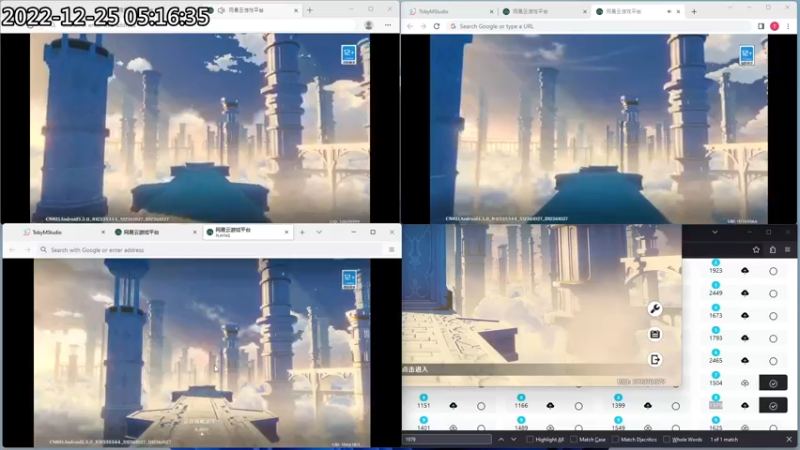Screen dimensions: 800x450
Task: Select radio button in row 1923
Action: click(773, 271)
